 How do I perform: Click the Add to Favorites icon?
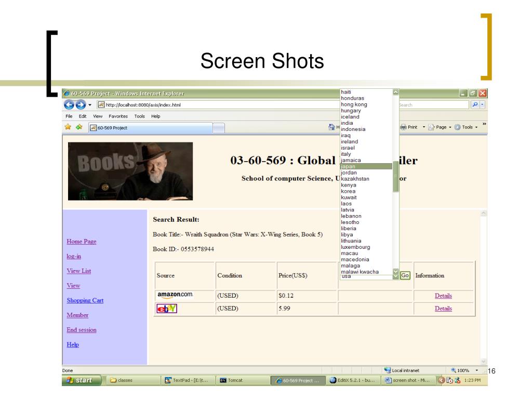pos(79,127)
